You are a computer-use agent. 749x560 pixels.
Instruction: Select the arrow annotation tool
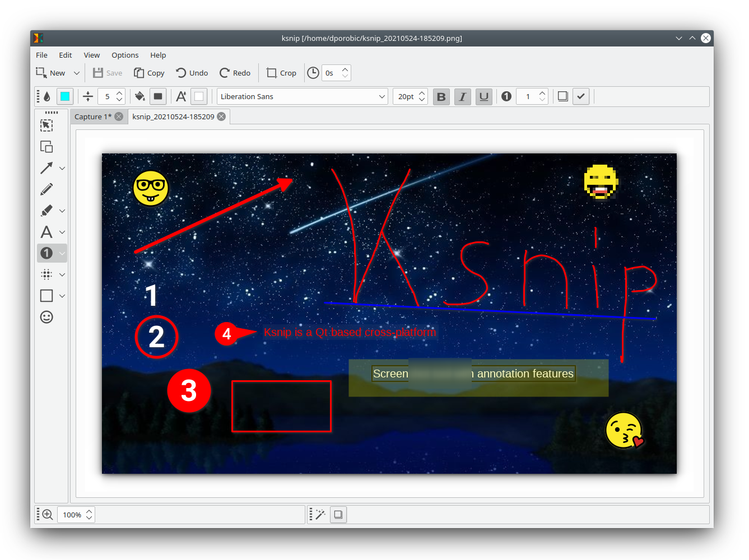coord(46,167)
